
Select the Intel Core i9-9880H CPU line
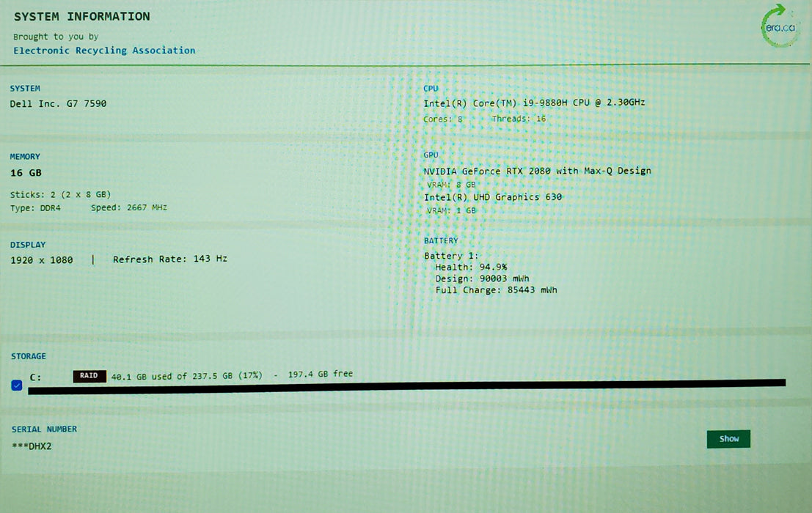point(534,103)
